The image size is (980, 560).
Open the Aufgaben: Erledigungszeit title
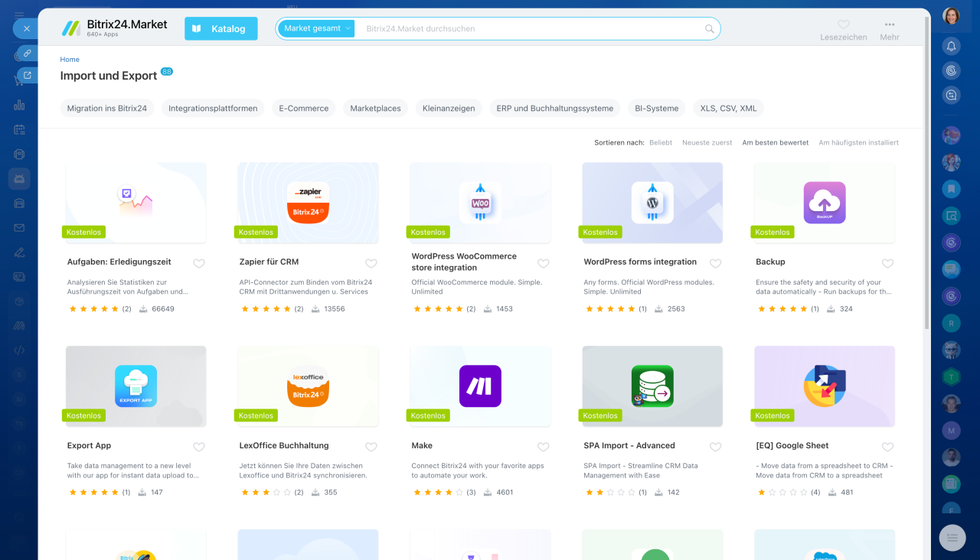click(119, 262)
